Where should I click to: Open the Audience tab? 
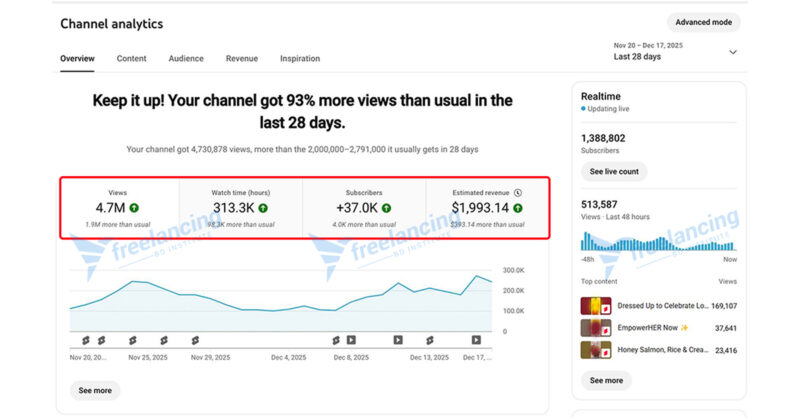pyautogui.click(x=186, y=59)
